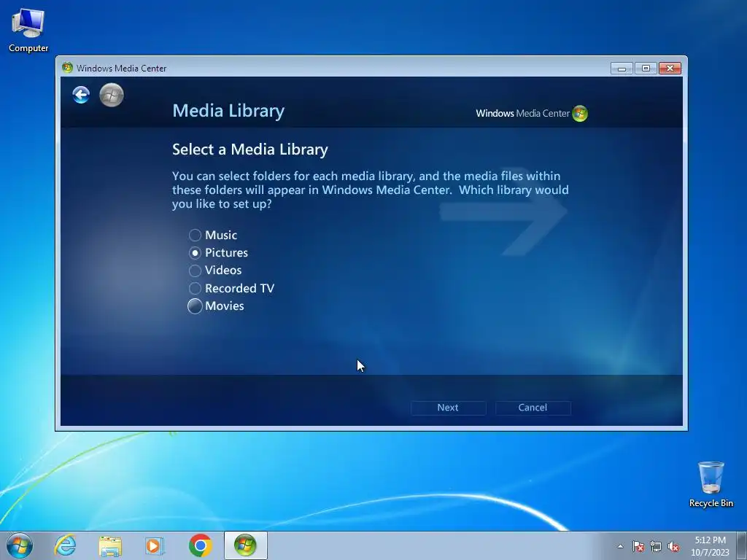Open Google Chrome from taskbar

coord(200,545)
